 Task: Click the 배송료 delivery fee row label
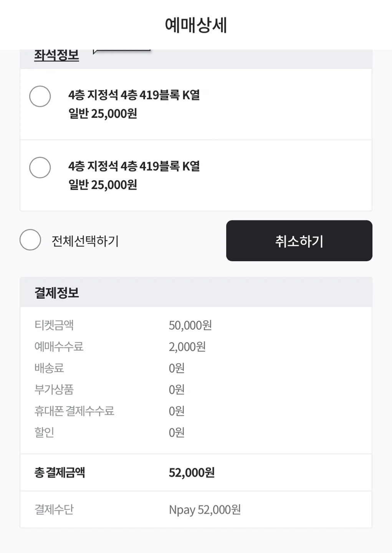(49, 368)
